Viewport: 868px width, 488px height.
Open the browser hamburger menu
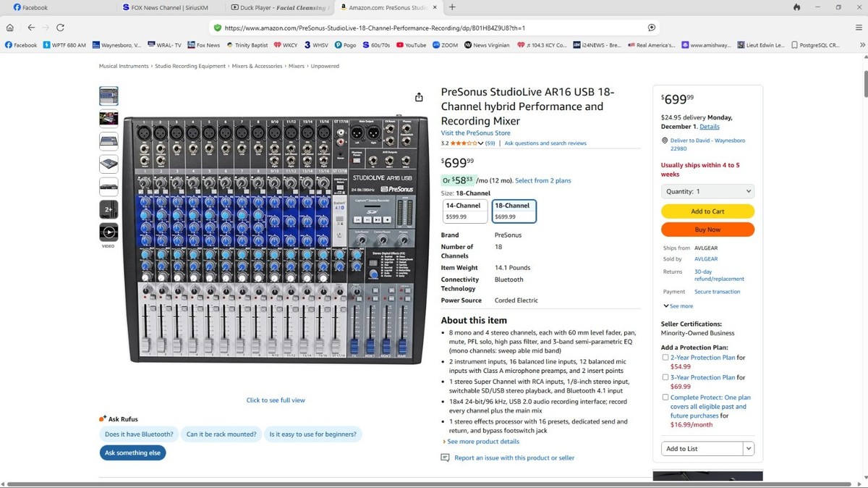(859, 28)
